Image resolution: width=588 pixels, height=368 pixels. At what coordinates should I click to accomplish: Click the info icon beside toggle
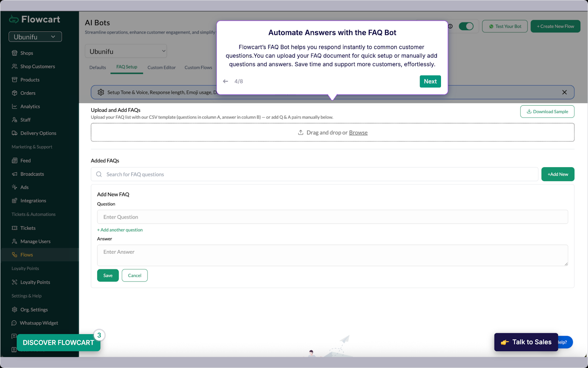451,26
